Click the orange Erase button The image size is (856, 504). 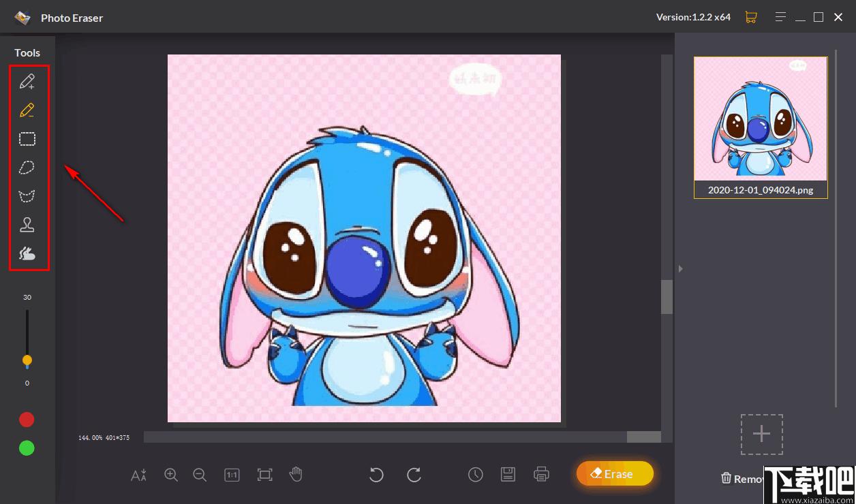(615, 474)
